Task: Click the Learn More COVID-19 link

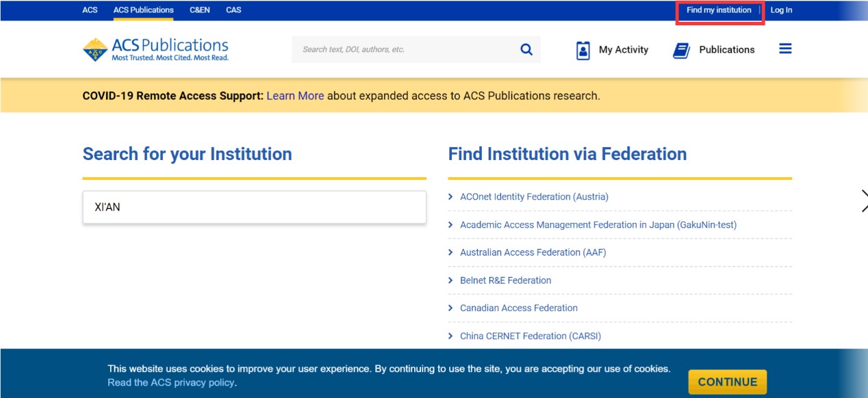Action: point(295,96)
